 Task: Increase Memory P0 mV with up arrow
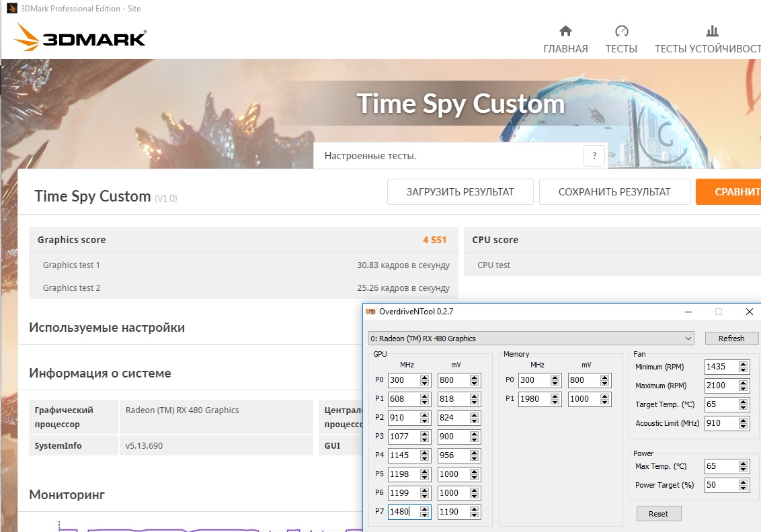pos(605,378)
